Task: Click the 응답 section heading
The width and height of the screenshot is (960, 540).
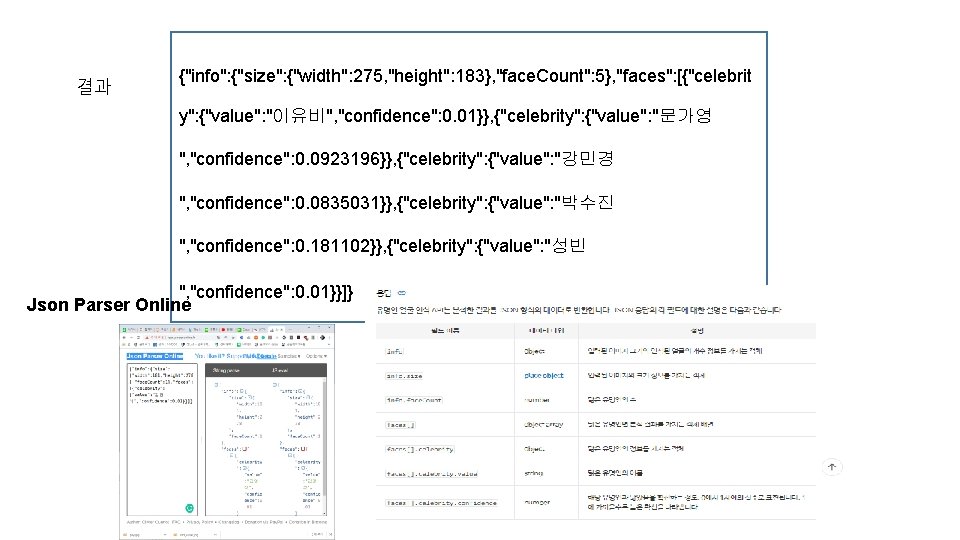Action: (x=384, y=293)
